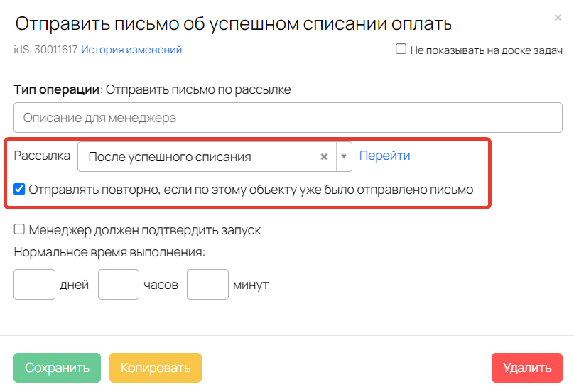Click the red Удалить button
The height and width of the screenshot is (392, 574).
tap(527, 368)
